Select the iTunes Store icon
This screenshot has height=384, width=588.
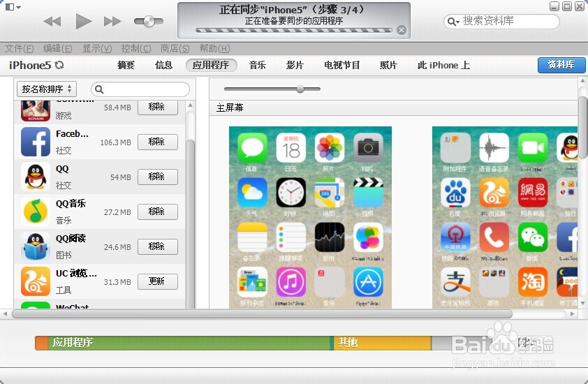click(x=291, y=282)
